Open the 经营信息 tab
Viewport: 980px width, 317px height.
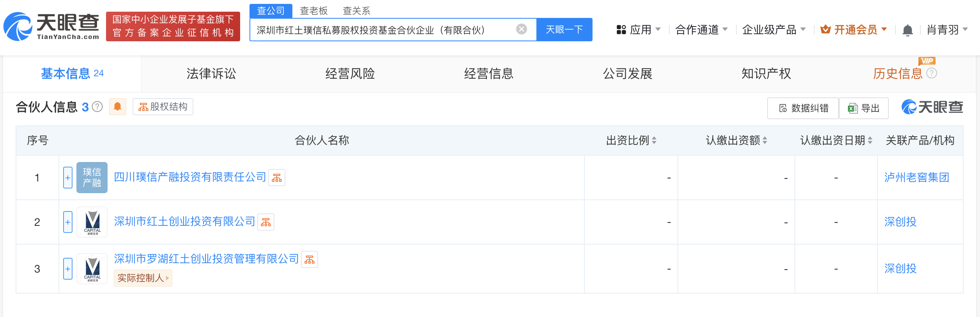click(x=489, y=74)
